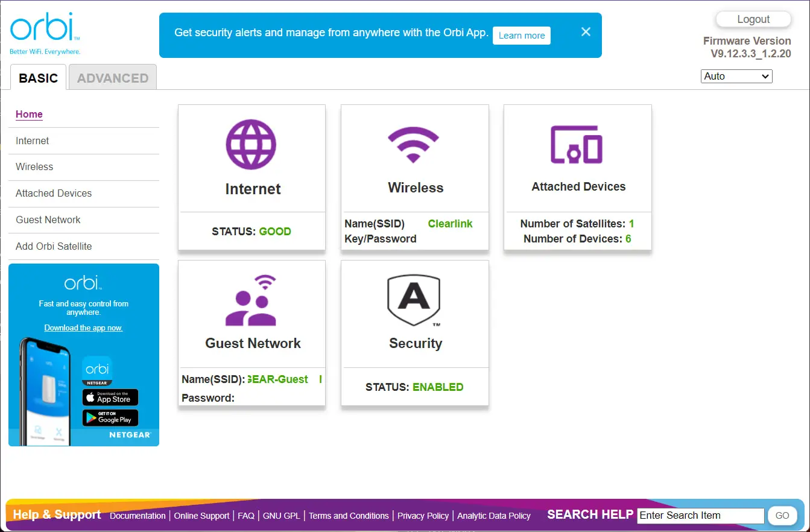Image resolution: width=810 pixels, height=532 pixels.
Task: Open Wireless in the sidebar menu
Action: pyautogui.click(x=34, y=166)
